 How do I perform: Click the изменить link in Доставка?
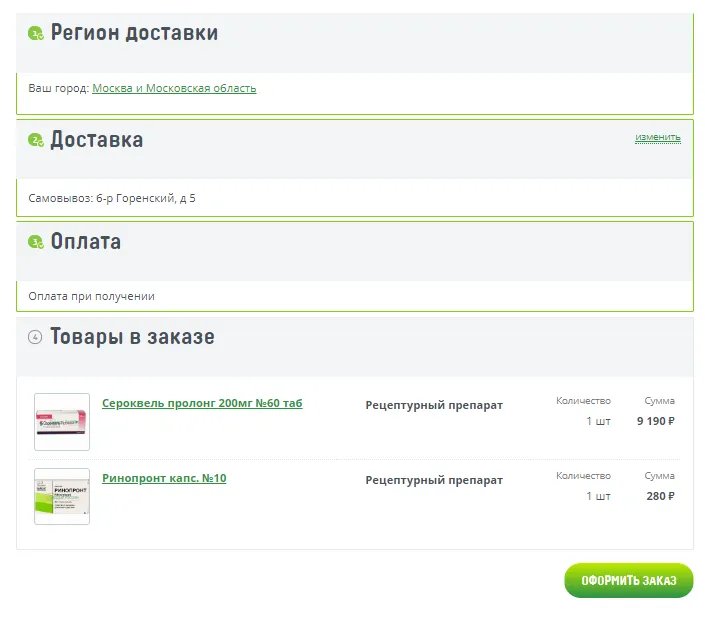[x=657, y=137]
